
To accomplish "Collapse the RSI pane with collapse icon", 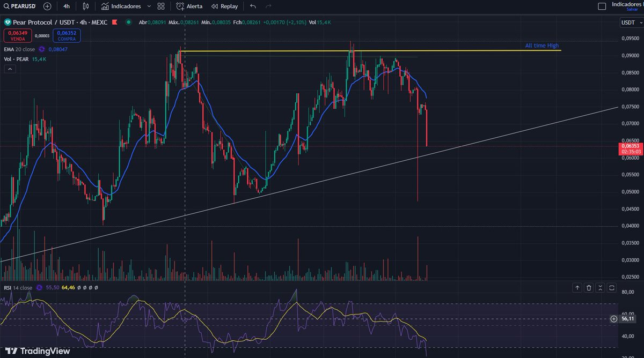I will (x=600, y=288).
